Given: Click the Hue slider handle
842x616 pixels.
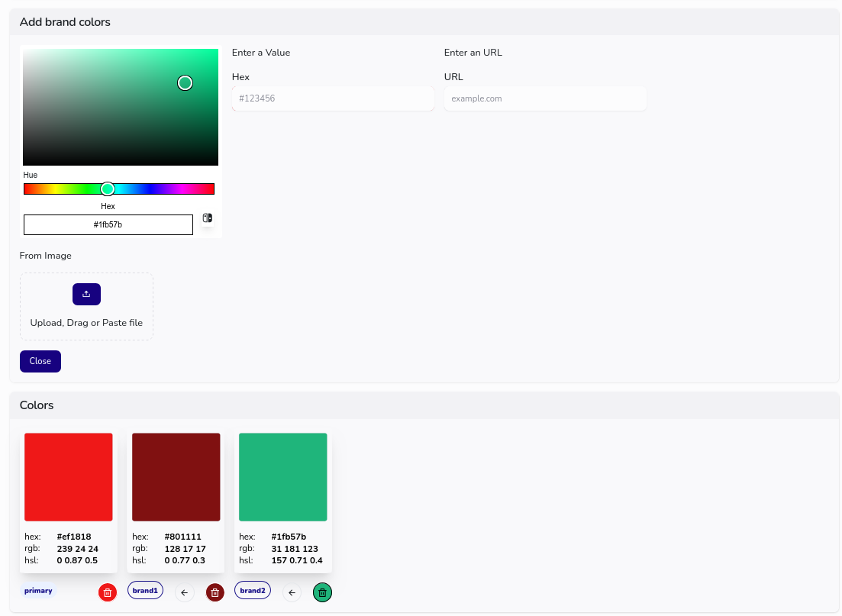Looking at the screenshot, I should tap(108, 189).
